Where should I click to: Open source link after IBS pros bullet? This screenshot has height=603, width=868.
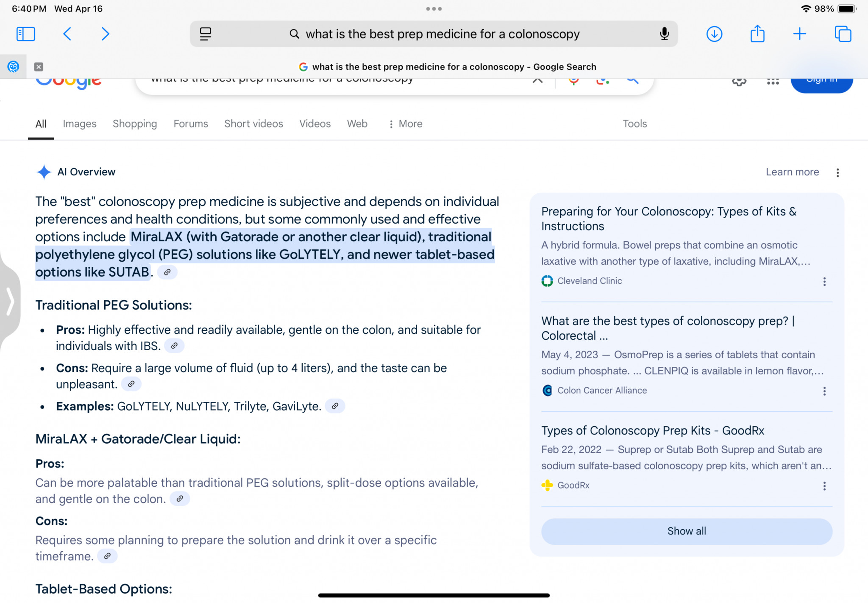click(x=174, y=346)
